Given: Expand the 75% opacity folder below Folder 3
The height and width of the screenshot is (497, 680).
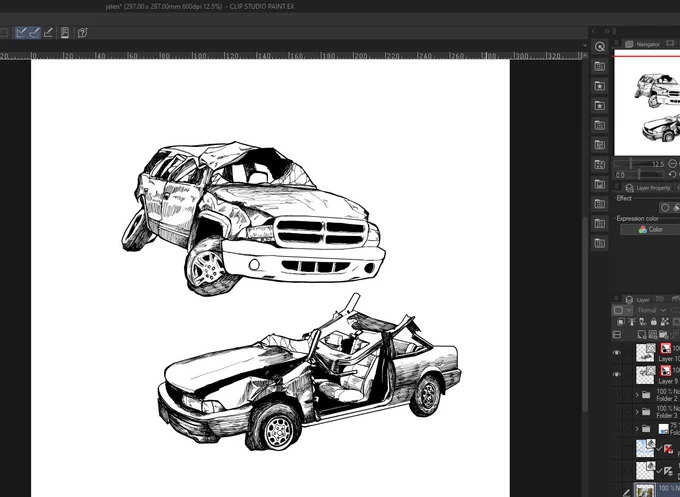Looking at the screenshot, I should click(637, 429).
